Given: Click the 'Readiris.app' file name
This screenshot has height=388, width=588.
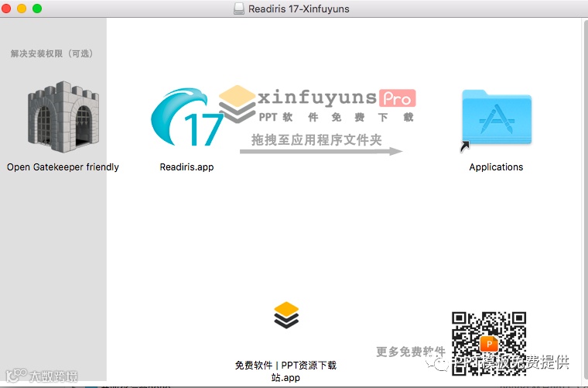Looking at the screenshot, I should point(186,167).
